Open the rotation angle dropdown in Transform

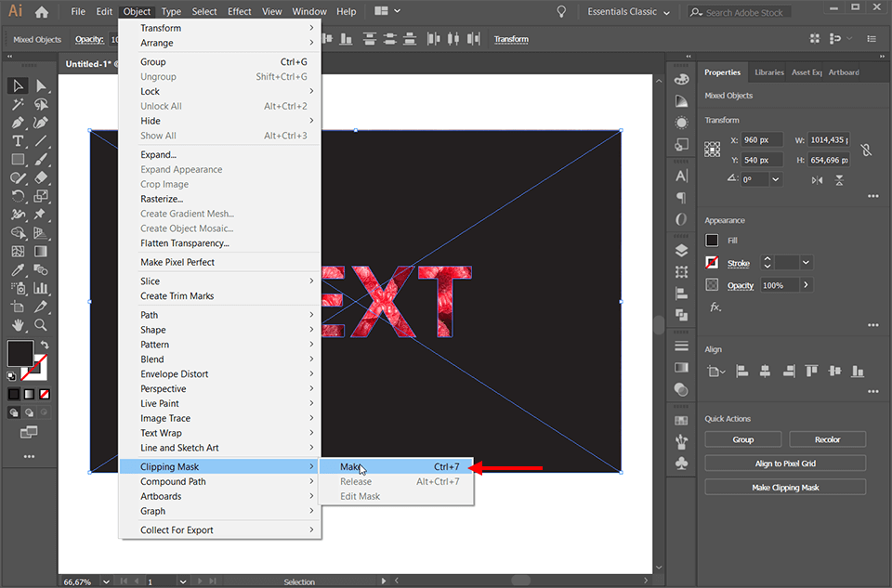[775, 179]
